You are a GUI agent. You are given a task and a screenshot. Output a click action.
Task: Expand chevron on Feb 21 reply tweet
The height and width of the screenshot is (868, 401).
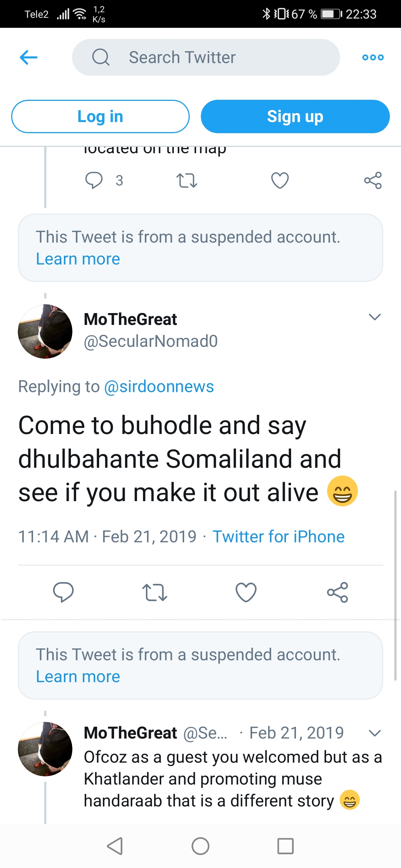[x=375, y=733]
